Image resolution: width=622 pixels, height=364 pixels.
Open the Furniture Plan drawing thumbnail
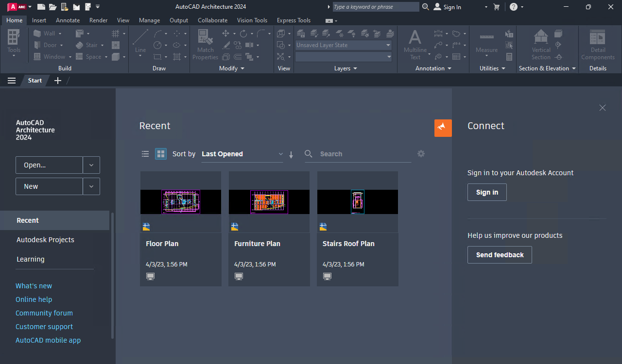click(x=269, y=201)
